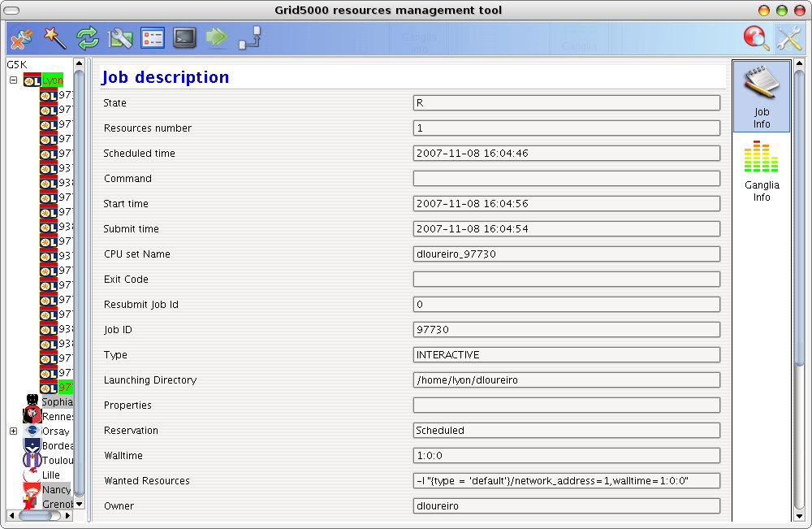Click the Start time field
812x529 pixels.
567,204
